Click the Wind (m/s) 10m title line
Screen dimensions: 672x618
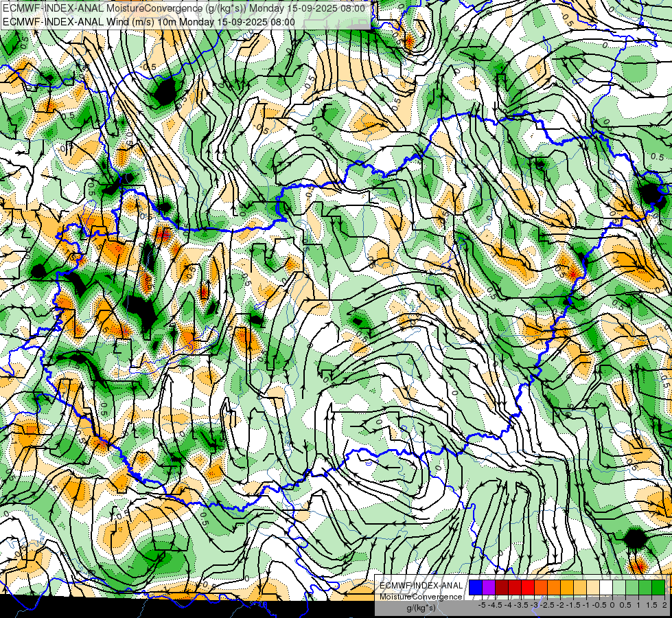point(149,22)
